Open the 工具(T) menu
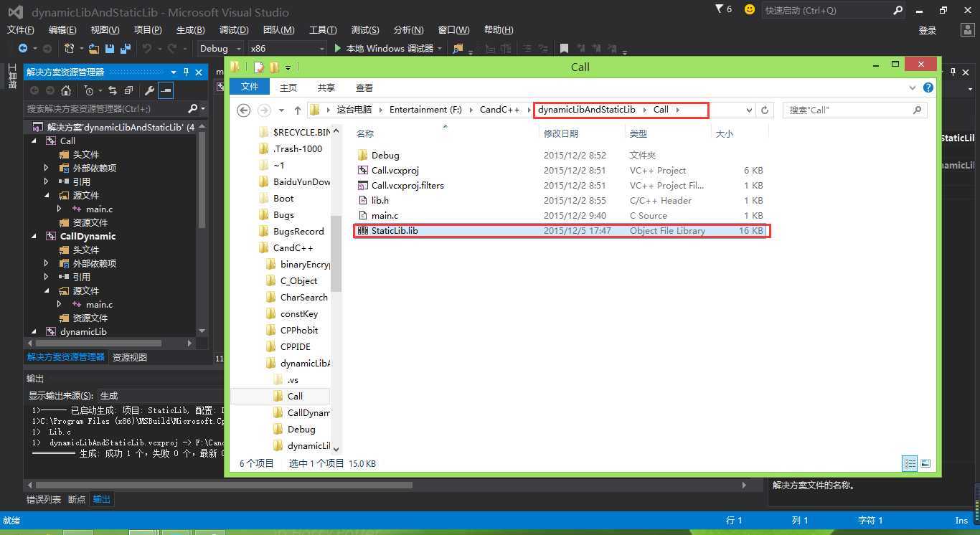The height and width of the screenshot is (535, 980). (323, 29)
